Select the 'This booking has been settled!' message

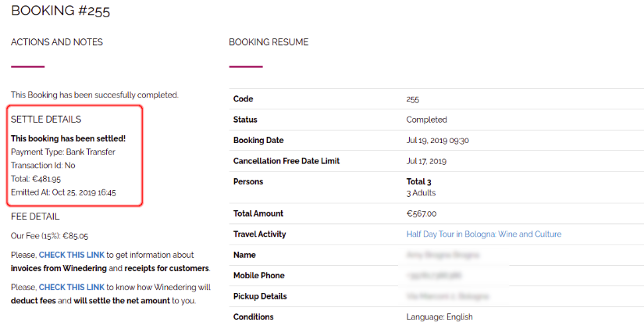tap(68, 138)
